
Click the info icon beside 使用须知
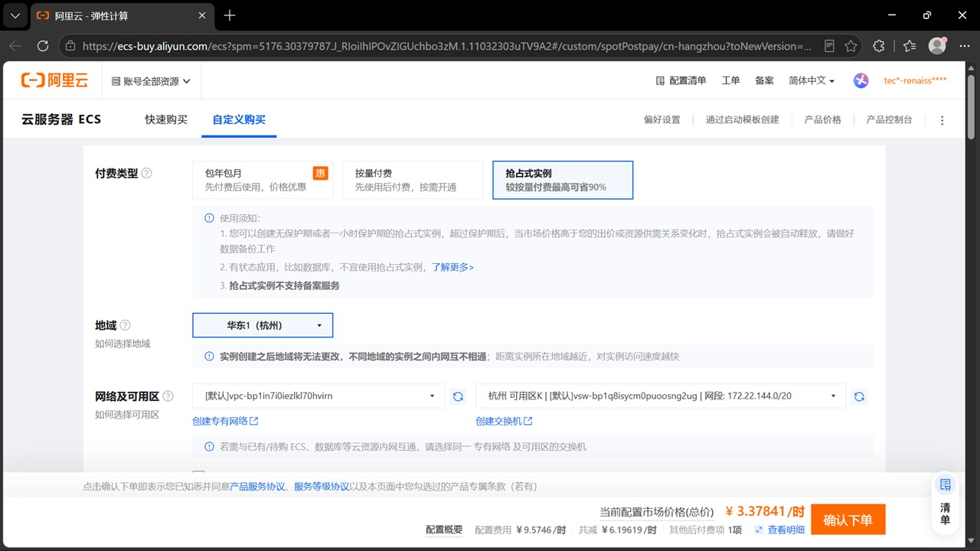pos(209,218)
